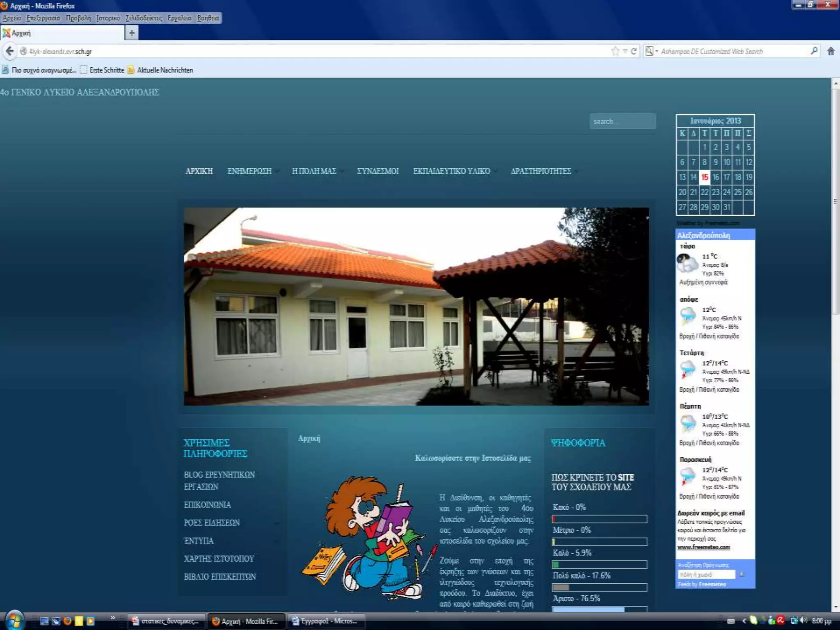The image size is (840, 630).
Task: Open the ΕΠΙΚΟΙΝΩΝΙΑ sidebar link
Action: point(207,505)
